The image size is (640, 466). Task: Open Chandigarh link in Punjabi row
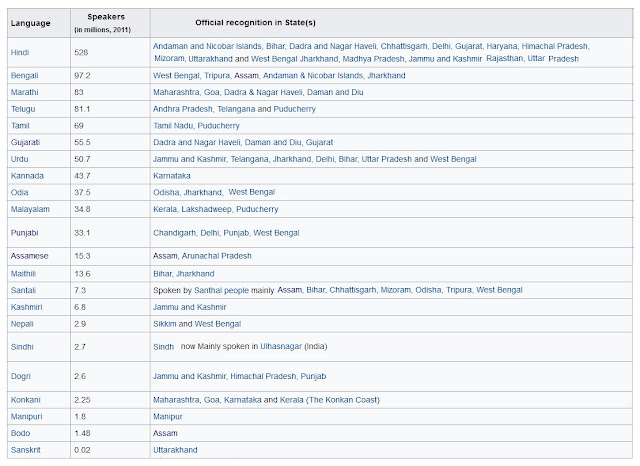click(174, 233)
